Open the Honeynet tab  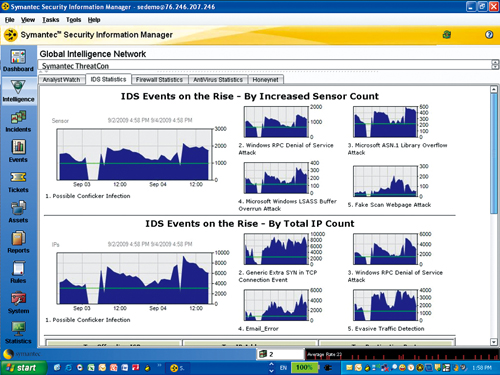(265, 80)
